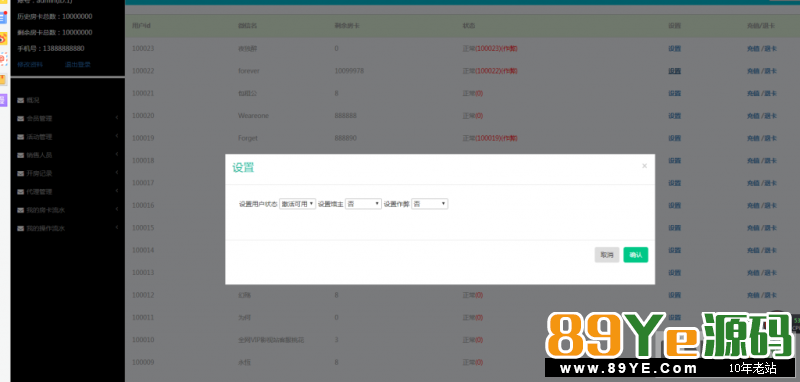
Task: Expand the 销售人员 chevron arrow
Action: point(117,155)
